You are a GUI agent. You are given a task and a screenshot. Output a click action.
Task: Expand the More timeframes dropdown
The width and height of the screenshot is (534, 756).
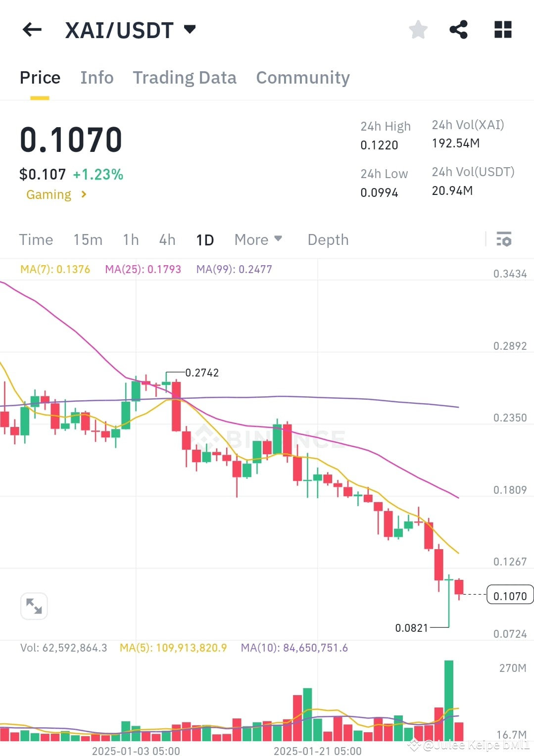tap(258, 239)
